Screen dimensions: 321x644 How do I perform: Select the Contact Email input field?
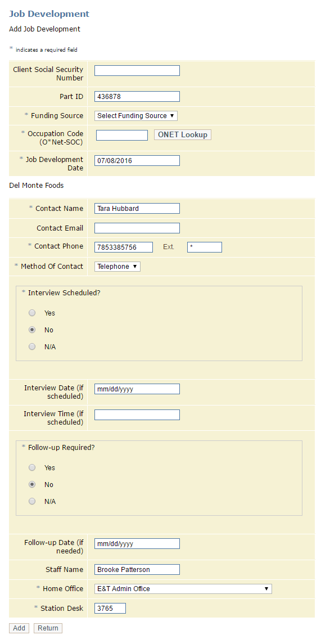point(137,228)
